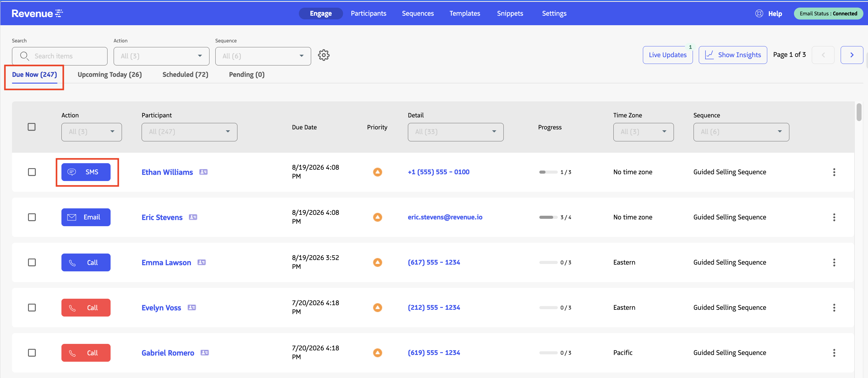Switch to Scheduled (72) tab
Image resolution: width=868 pixels, height=378 pixels.
(x=185, y=74)
